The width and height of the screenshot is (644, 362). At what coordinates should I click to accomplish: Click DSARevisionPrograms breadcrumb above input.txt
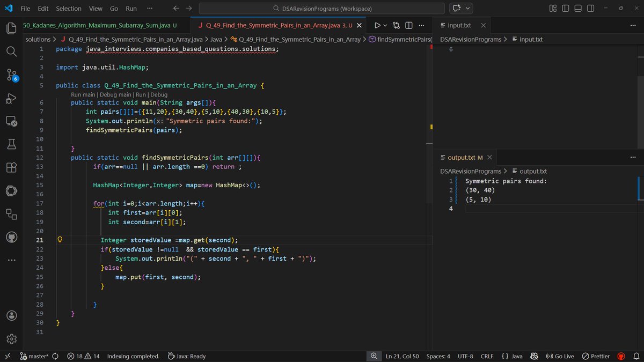tap(471, 39)
